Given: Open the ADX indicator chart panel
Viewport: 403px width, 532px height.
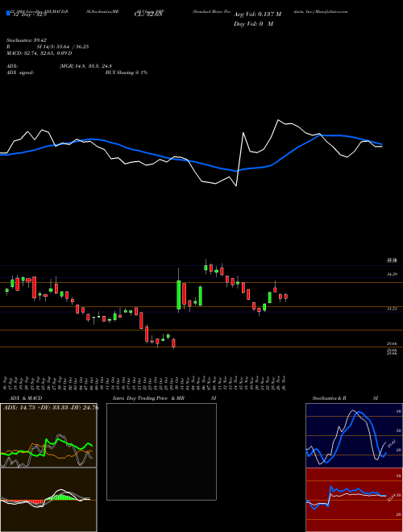Looking at the screenshot, I should coord(48,435).
